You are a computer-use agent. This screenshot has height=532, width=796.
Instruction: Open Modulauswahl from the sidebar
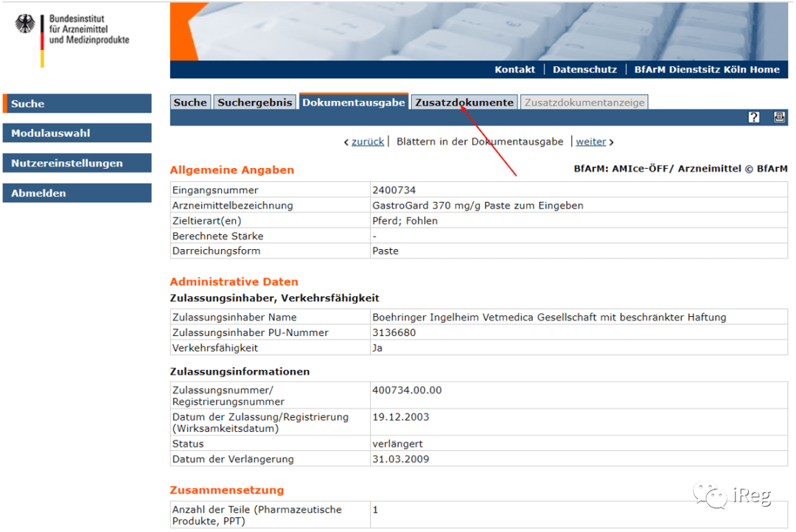(77, 133)
